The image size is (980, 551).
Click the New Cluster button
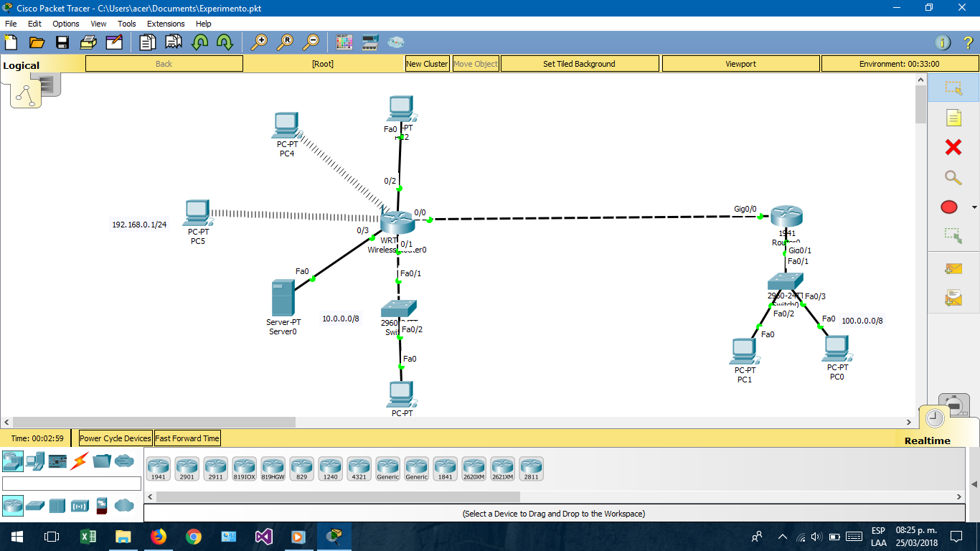coord(427,64)
